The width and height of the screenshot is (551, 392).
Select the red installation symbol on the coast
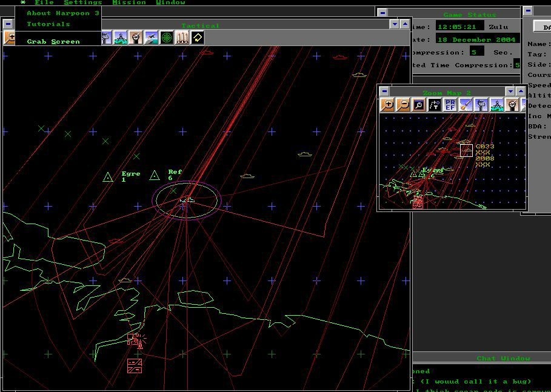coord(136,341)
